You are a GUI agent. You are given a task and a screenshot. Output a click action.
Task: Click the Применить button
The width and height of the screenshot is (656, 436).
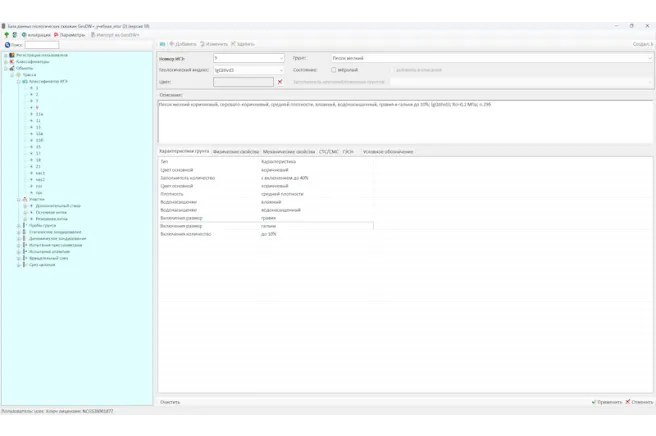point(607,402)
